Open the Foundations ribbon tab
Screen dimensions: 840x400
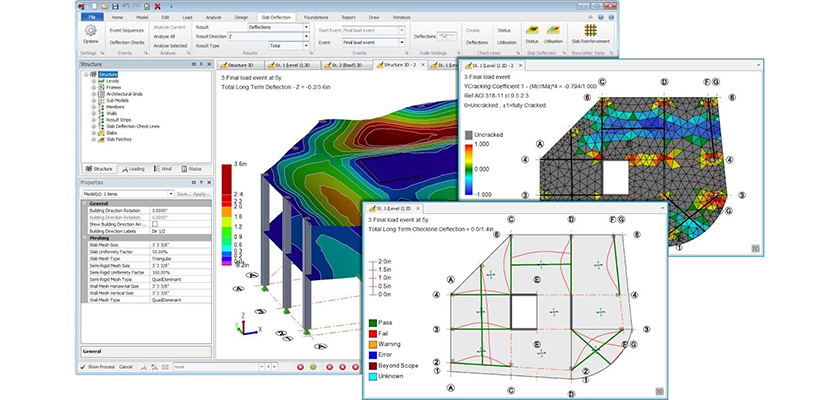(316, 17)
